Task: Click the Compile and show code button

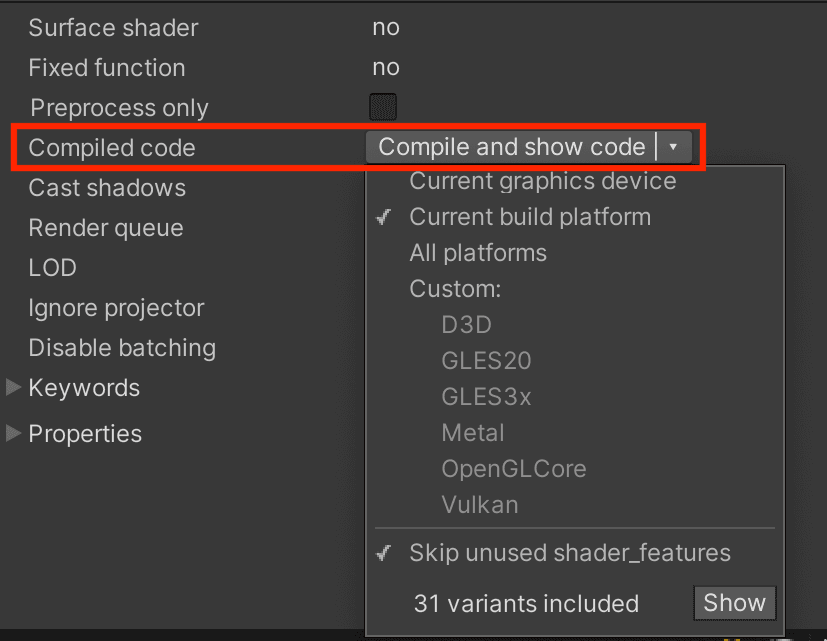Action: coord(511,148)
